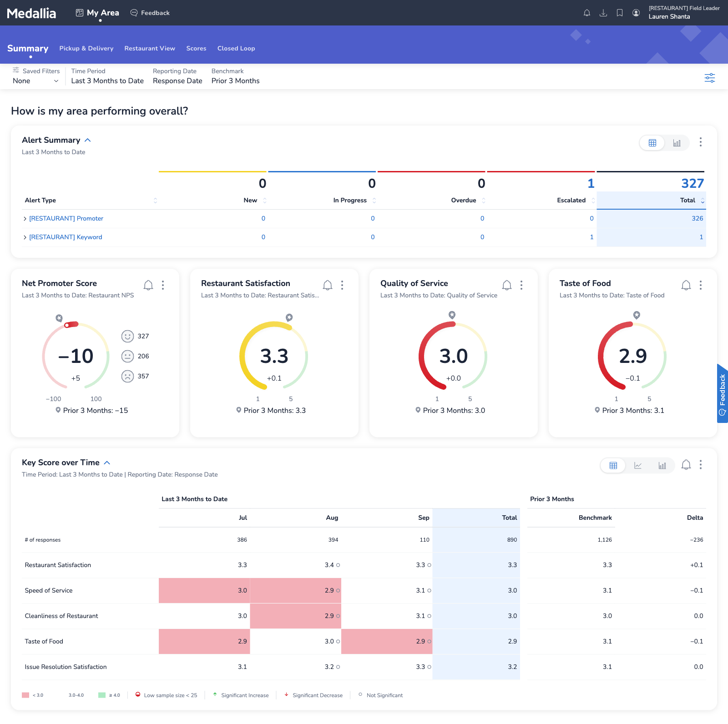728x724 pixels.
Task: Open more options on Taste of Food card
Action: [701, 285]
